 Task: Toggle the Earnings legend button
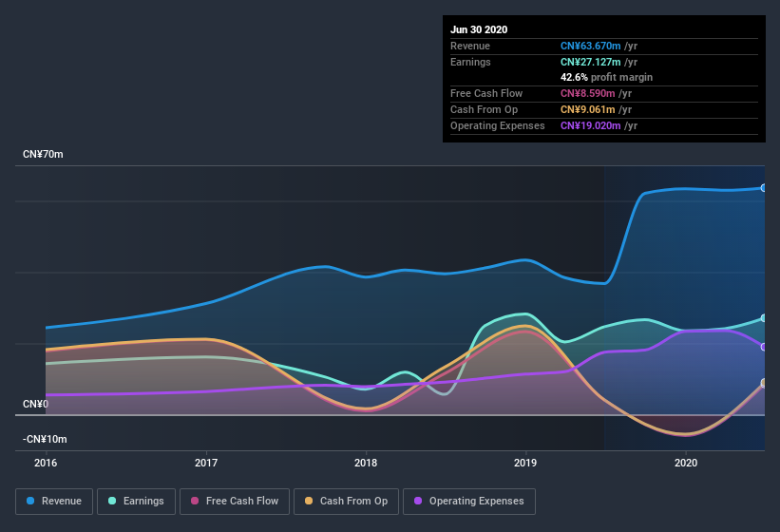pyautogui.click(x=136, y=502)
